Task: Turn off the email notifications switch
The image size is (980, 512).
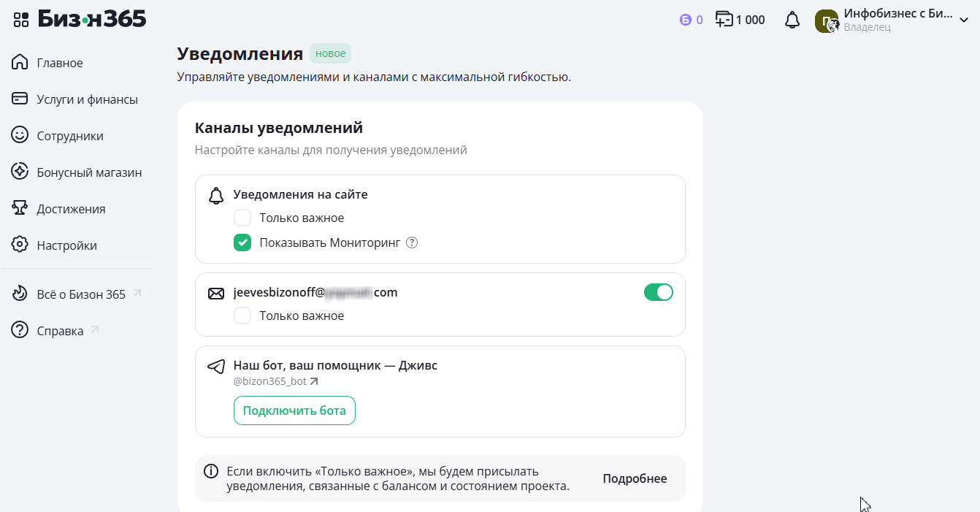Action: click(x=658, y=293)
